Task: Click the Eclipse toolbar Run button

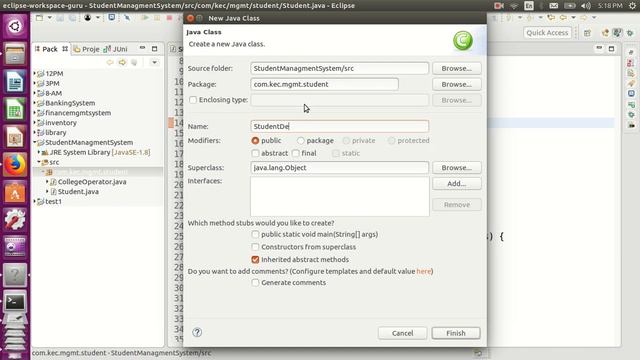Action: click(x=144, y=18)
